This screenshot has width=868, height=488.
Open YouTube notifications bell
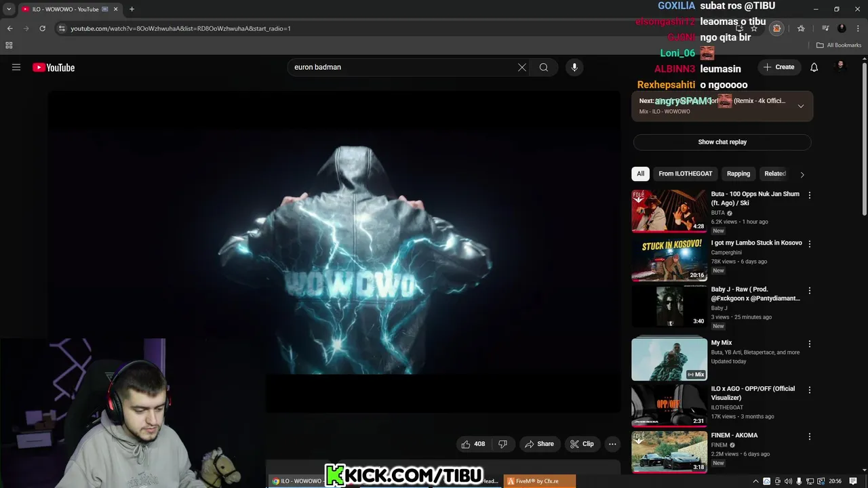pyautogui.click(x=814, y=67)
